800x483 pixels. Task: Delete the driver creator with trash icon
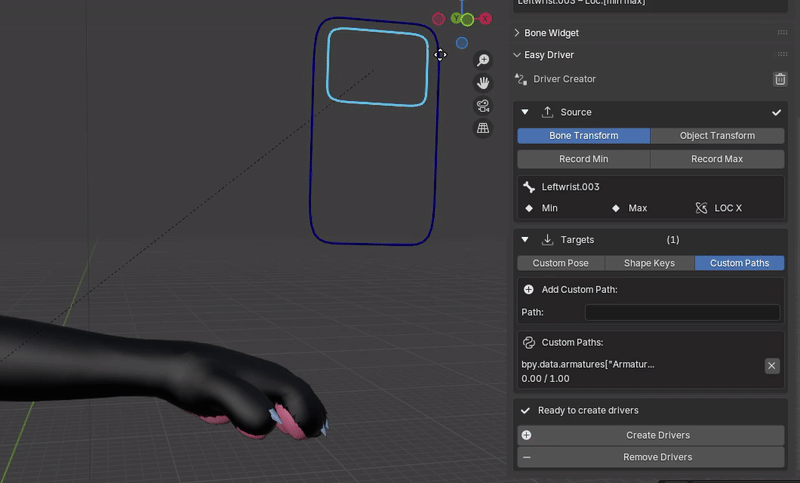(780, 79)
